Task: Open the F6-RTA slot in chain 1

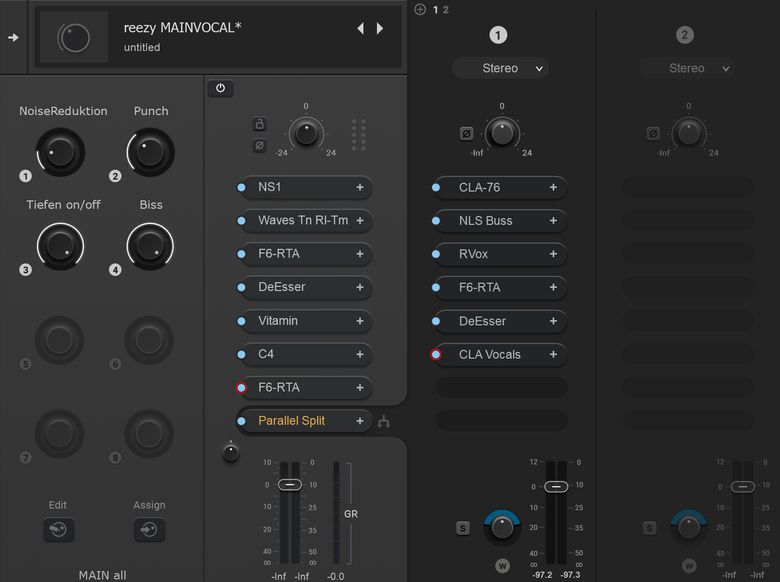Action: [x=499, y=287]
